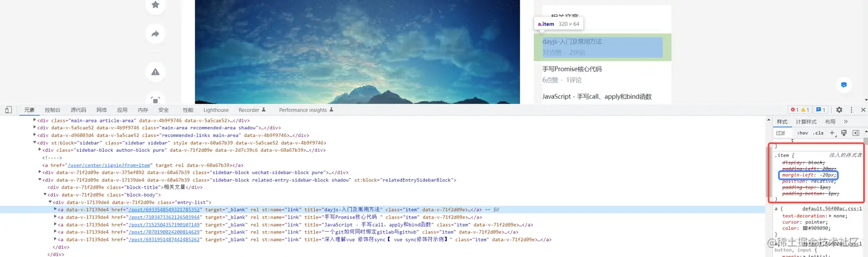Click the share arrow icon
Image resolution: width=868 pixels, height=257 pixels.
155,34
